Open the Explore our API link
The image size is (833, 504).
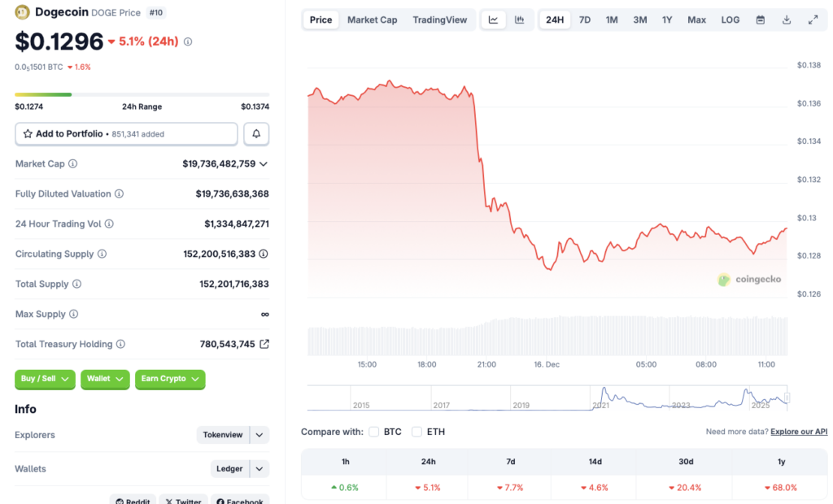(798, 432)
